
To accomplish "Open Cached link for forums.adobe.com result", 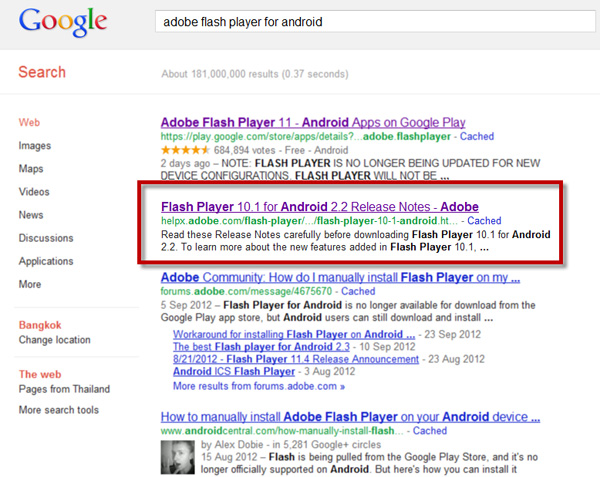I will pyautogui.click(x=358, y=291).
